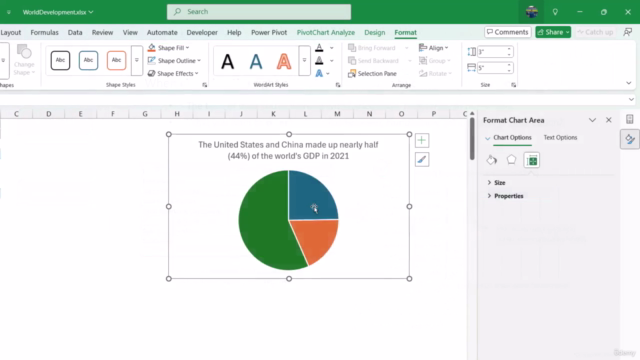Open the Power Pivot tab
Image resolution: width=640 pixels, height=360 pixels.
pyautogui.click(x=269, y=32)
